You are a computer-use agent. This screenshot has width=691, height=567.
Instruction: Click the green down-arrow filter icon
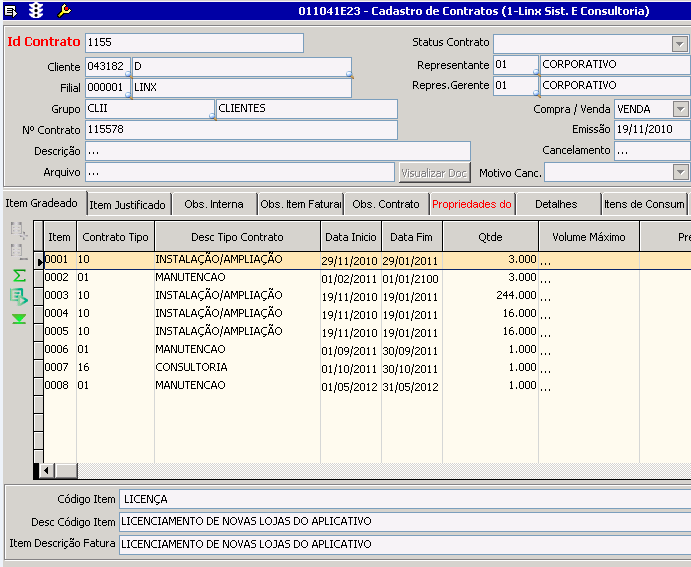pos(19,319)
